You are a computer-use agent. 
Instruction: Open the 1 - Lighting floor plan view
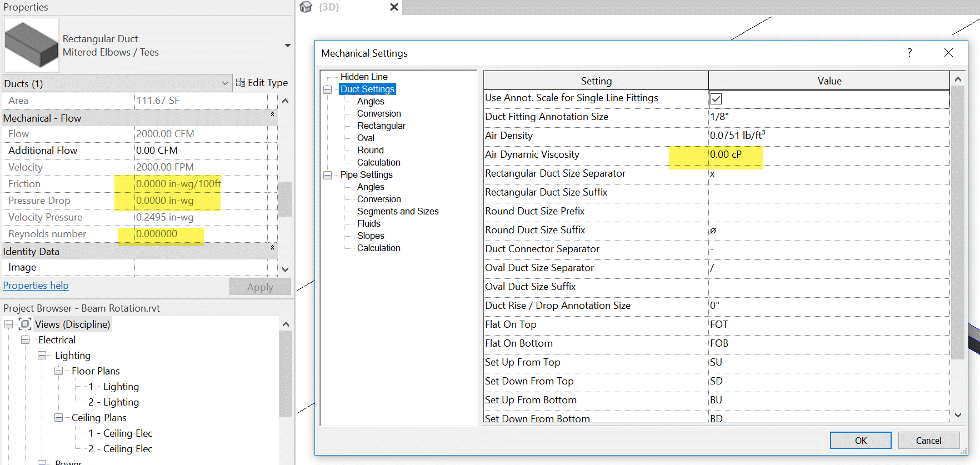[x=114, y=386]
